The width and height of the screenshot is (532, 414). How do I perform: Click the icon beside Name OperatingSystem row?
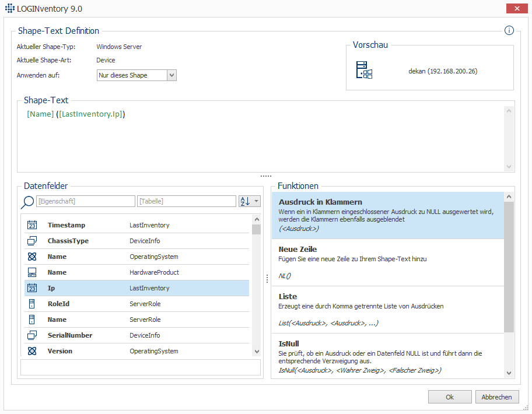pos(32,257)
